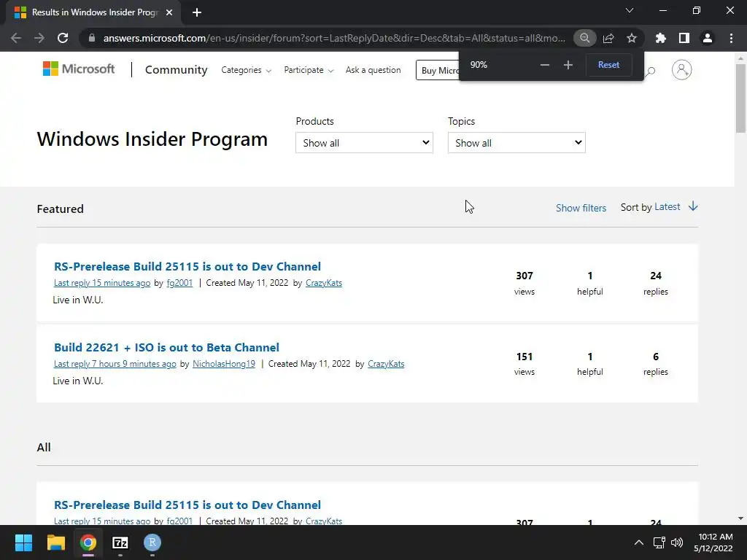Viewport: 747px width, 560px height.
Task: Open the Chrome extensions puzzle icon
Action: pyautogui.click(x=661, y=38)
